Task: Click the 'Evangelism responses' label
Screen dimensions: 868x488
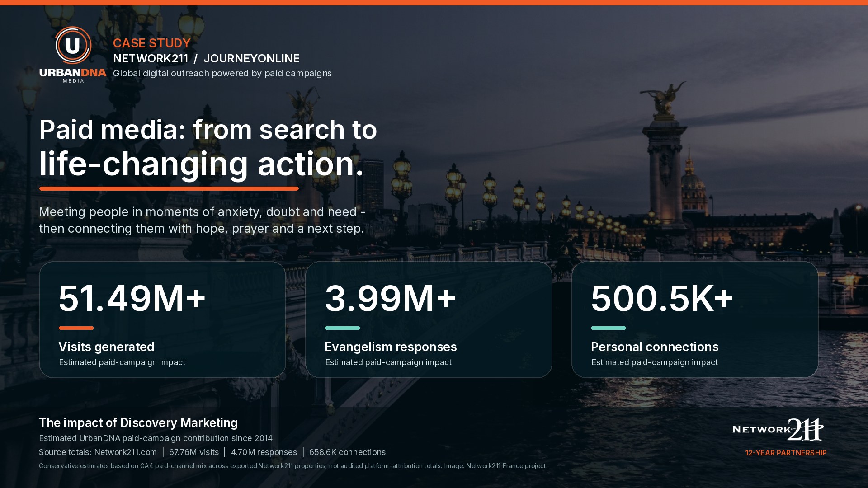Action: (x=391, y=347)
